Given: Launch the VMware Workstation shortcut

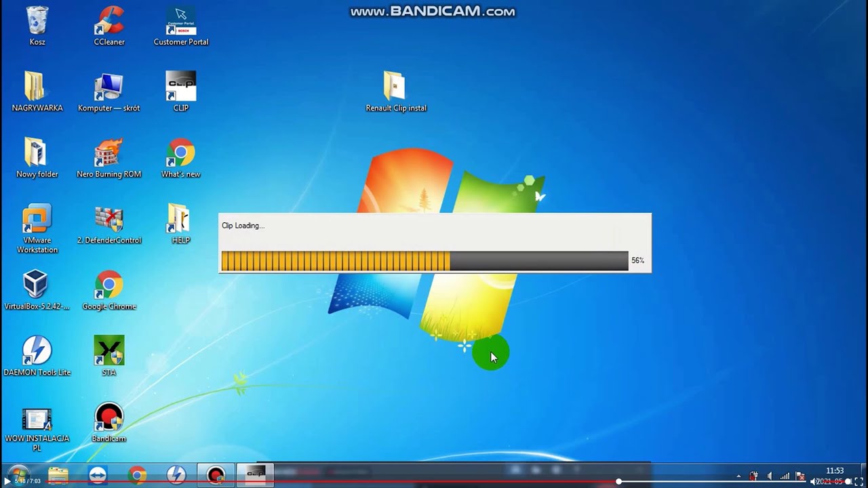Looking at the screenshot, I should click(x=37, y=228).
